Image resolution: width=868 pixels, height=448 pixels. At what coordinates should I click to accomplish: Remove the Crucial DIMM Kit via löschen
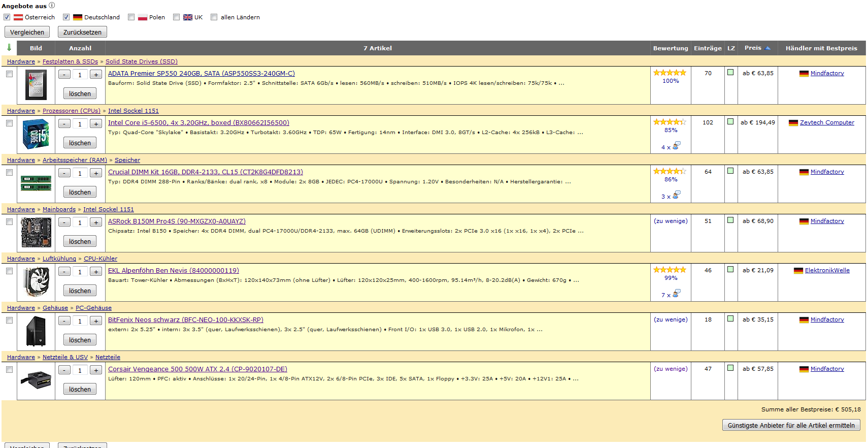[80, 193]
